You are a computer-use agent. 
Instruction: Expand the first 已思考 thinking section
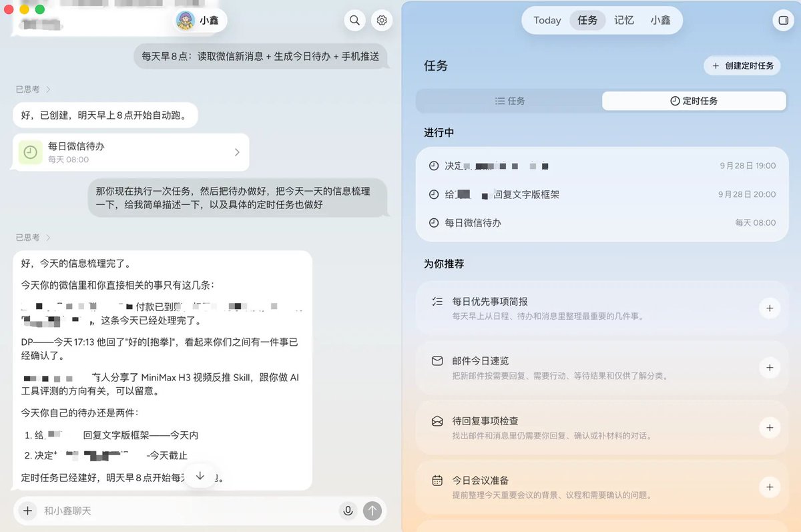pyautogui.click(x=33, y=89)
